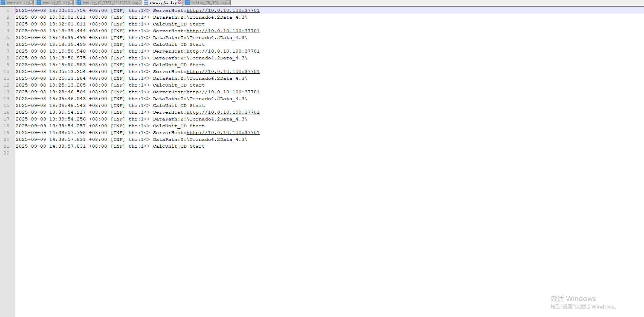Open the ServerHost link on line 7
The width and height of the screenshot is (644, 317).
click(x=223, y=51)
